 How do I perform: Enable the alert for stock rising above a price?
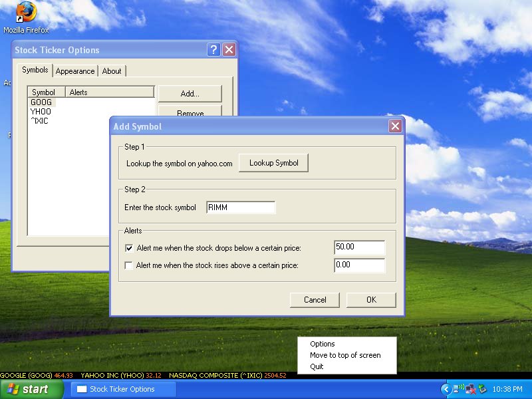tap(128, 265)
